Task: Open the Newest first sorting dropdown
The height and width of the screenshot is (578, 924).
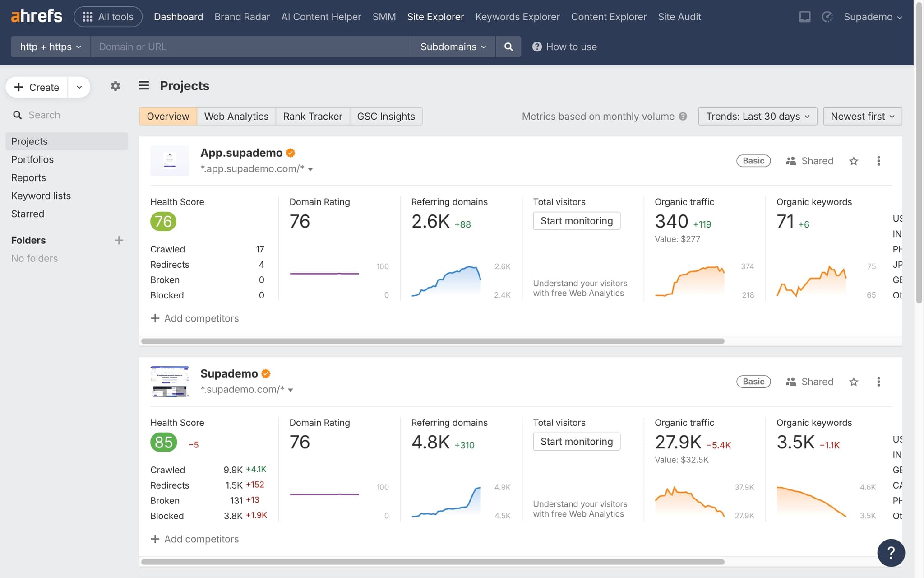Action: coord(862,116)
